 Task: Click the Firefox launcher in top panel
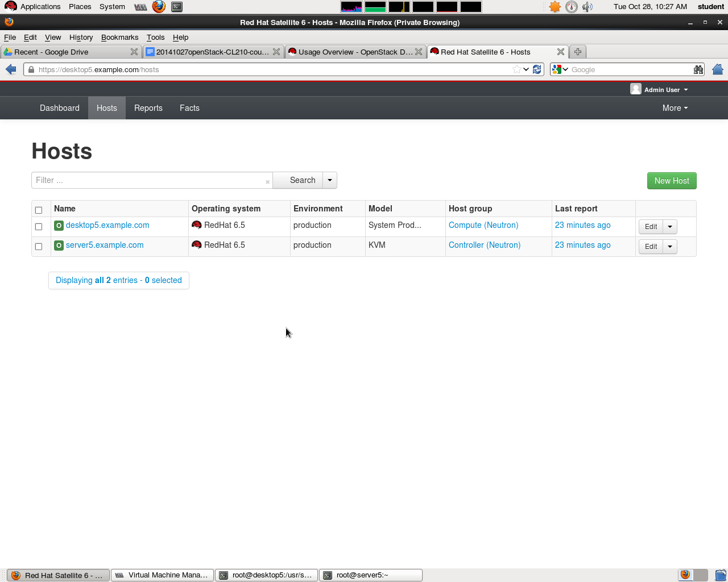tap(159, 7)
